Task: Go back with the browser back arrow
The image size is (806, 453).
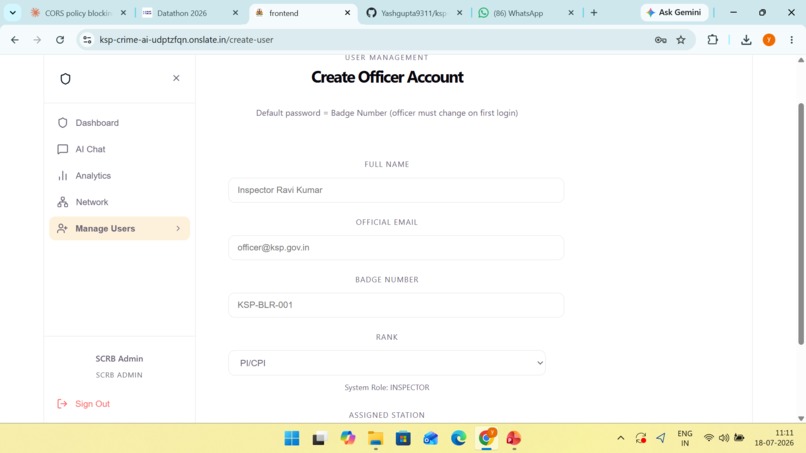Action: tap(15, 40)
